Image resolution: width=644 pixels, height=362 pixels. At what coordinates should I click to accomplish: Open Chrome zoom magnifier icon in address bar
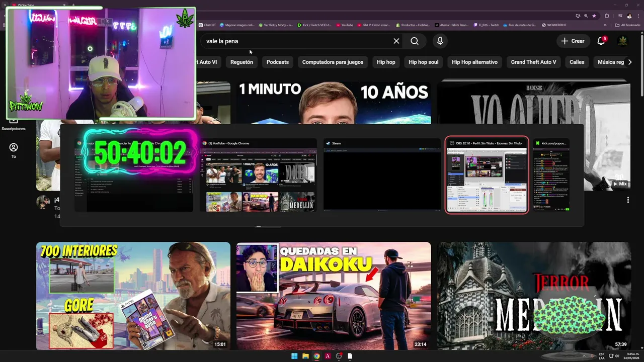(586, 16)
